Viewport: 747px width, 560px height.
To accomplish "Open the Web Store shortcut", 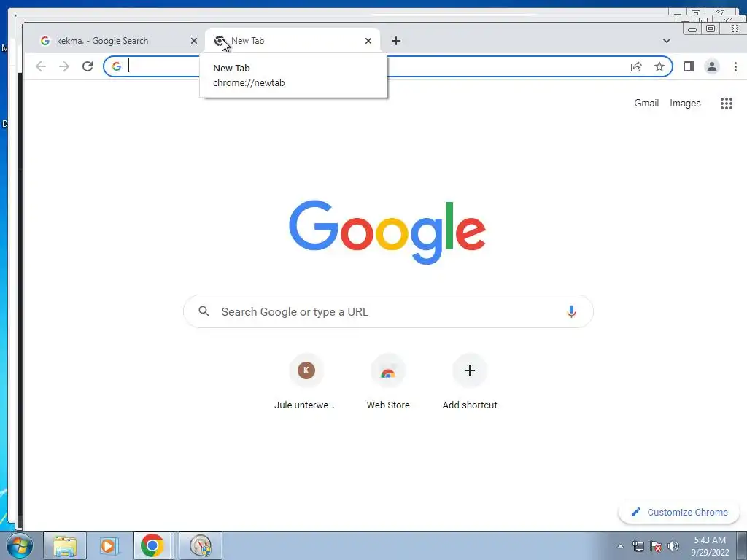I will click(x=388, y=382).
